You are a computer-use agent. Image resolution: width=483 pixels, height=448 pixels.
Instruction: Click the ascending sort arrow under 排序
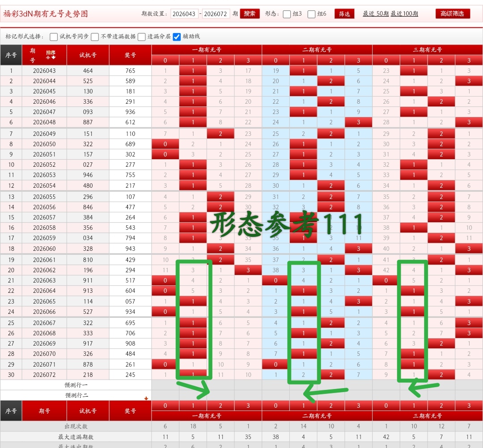[x=48, y=57]
